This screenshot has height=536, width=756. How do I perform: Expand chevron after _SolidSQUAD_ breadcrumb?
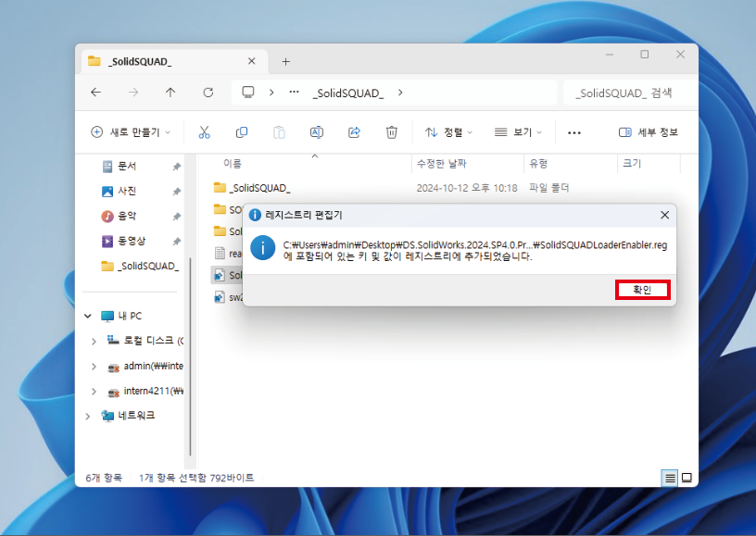click(x=400, y=93)
